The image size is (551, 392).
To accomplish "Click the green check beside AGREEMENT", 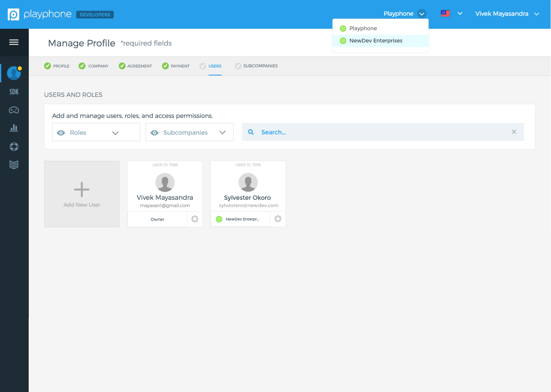I will click(122, 66).
